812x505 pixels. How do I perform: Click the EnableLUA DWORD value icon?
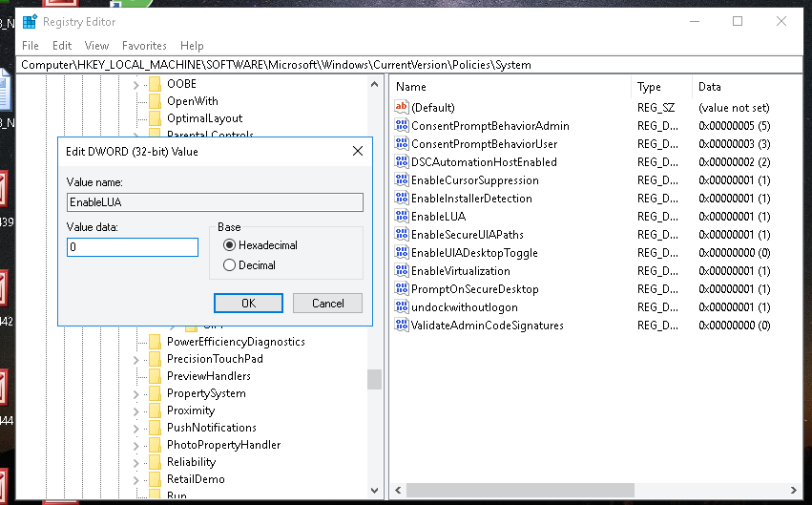point(401,217)
